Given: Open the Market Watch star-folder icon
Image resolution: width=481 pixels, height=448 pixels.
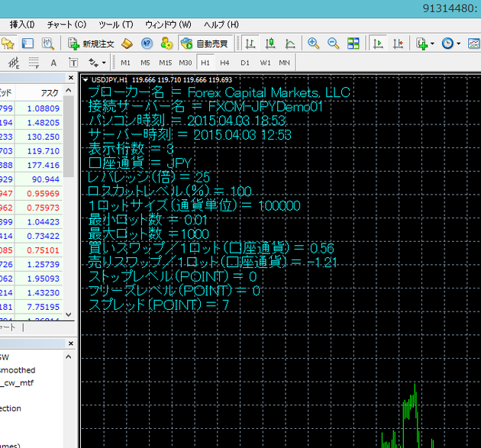Looking at the screenshot, I should [x=8, y=44].
